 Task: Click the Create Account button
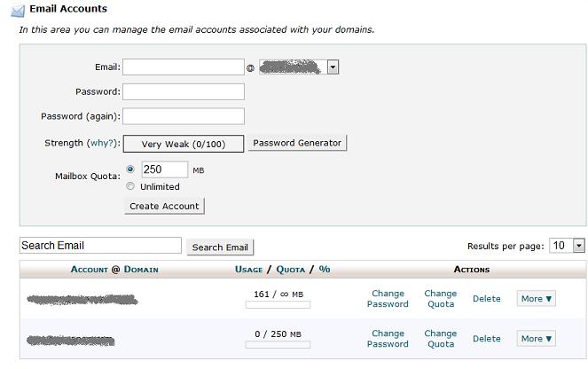[165, 206]
